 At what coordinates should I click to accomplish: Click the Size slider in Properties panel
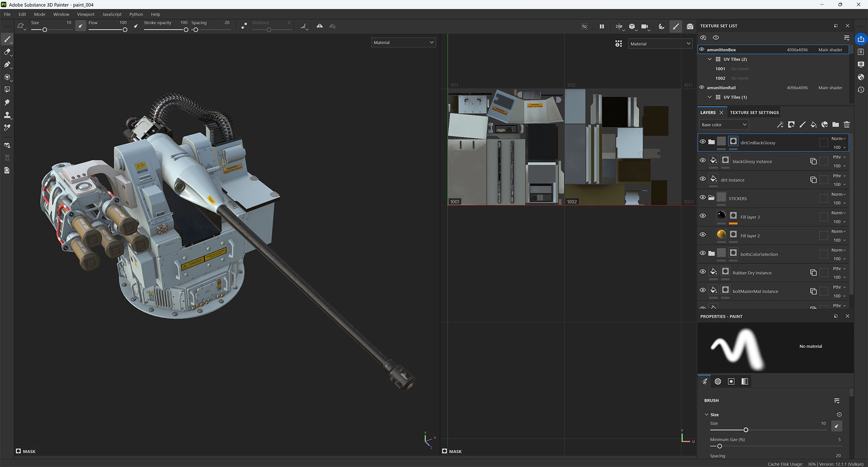[769, 430]
